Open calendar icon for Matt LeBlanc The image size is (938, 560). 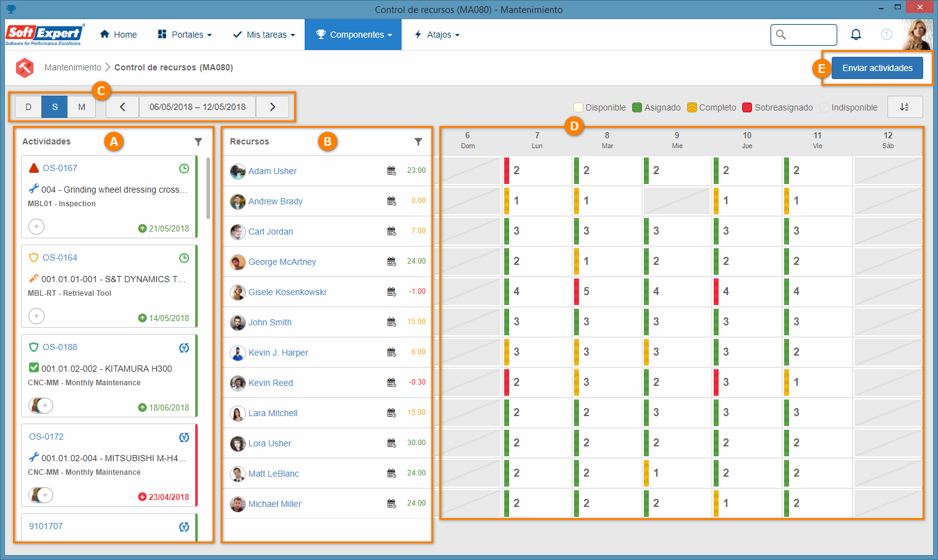[391, 474]
